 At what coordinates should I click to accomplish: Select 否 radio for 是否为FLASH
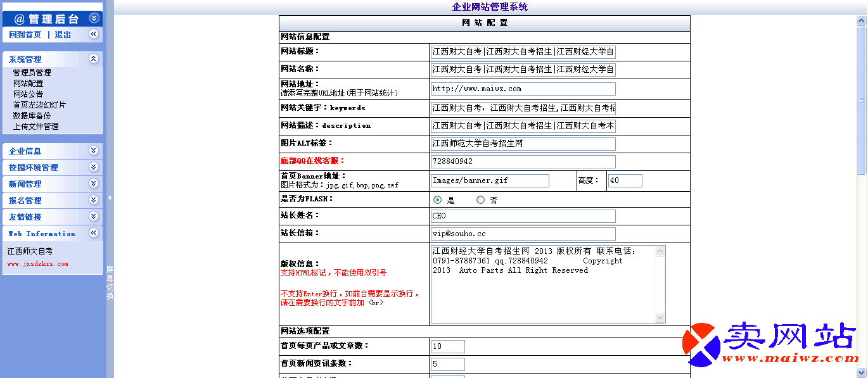coord(480,200)
